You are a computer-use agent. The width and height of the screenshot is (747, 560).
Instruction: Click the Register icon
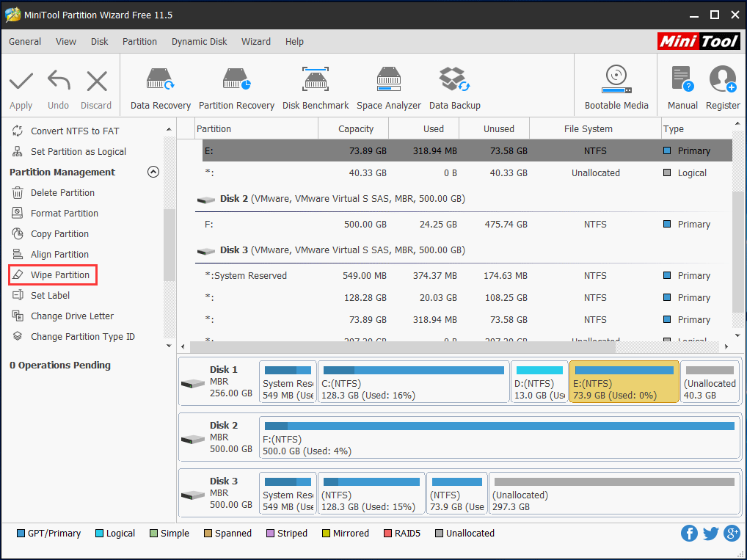723,86
